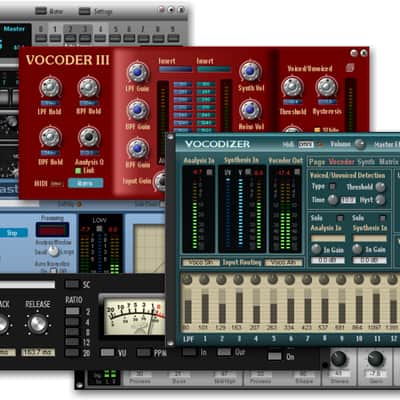
Task: Open the Analysis In source field
Action: (328, 238)
